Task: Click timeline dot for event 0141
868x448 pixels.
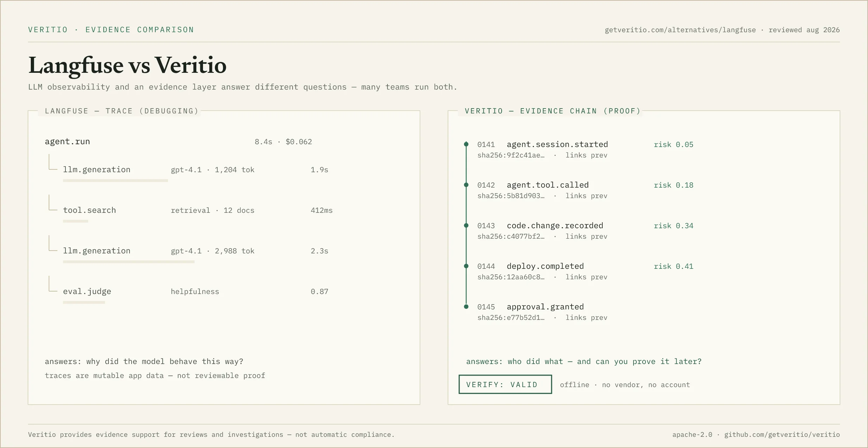Action: pos(466,144)
